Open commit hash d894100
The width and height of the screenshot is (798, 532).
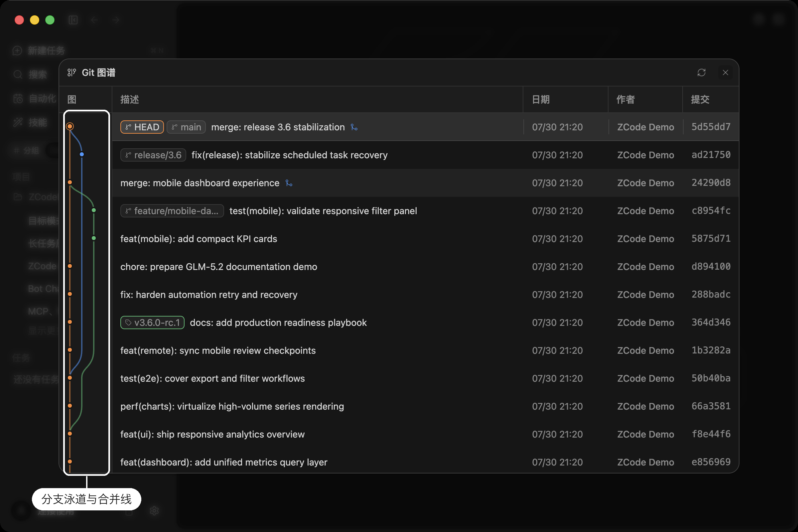[711, 267]
